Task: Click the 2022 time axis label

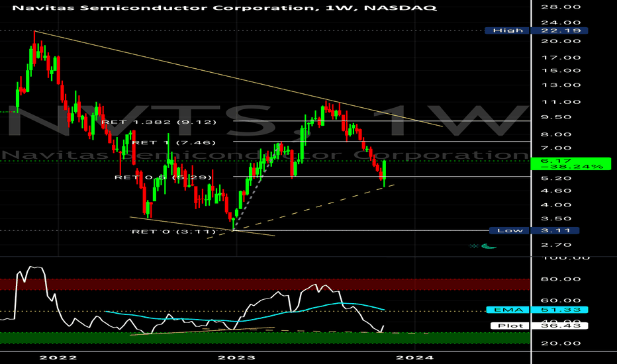Action: click(58, 357)
